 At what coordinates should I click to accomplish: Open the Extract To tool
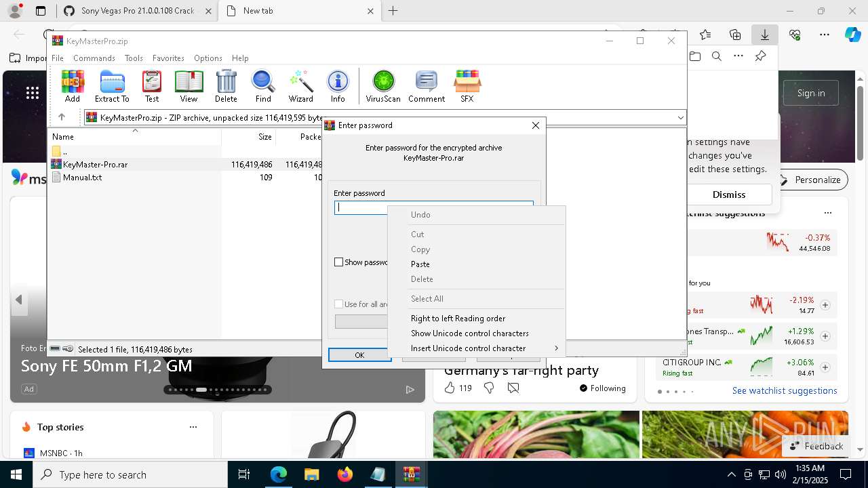pyautogui.click(x=112, y=86)
